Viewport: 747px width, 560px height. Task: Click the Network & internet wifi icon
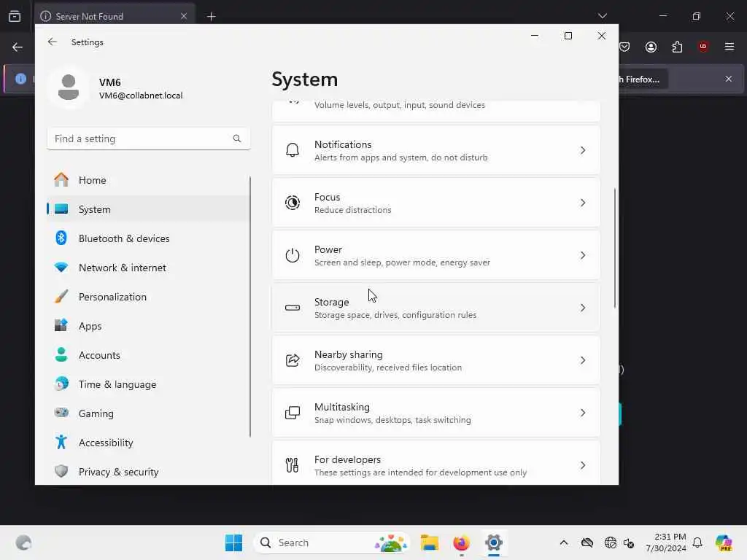tap(61, 268)
